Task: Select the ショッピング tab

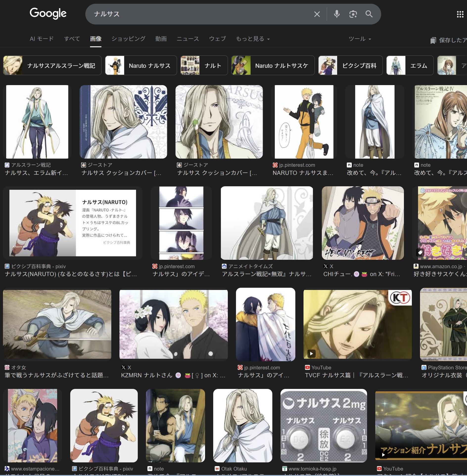Action: coord(128,39)
